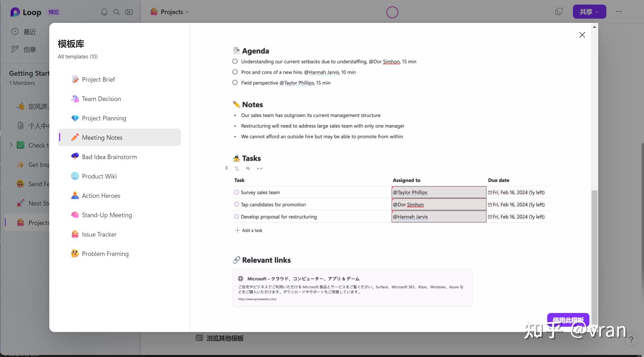Select the Stand-Up Meeting template
This screenshot has height=357, width=644.
pyautogui.click(x=119, y=215)
